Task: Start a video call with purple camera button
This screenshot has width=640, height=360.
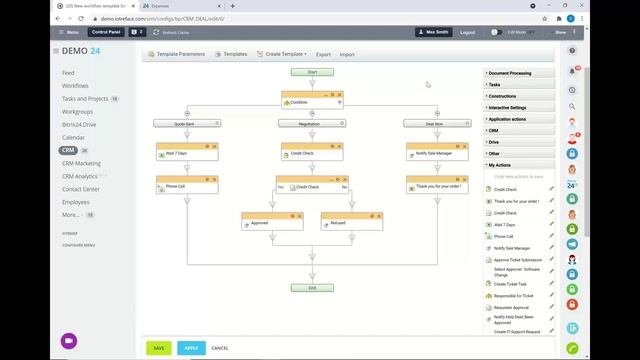Action: tap(69, 341)
